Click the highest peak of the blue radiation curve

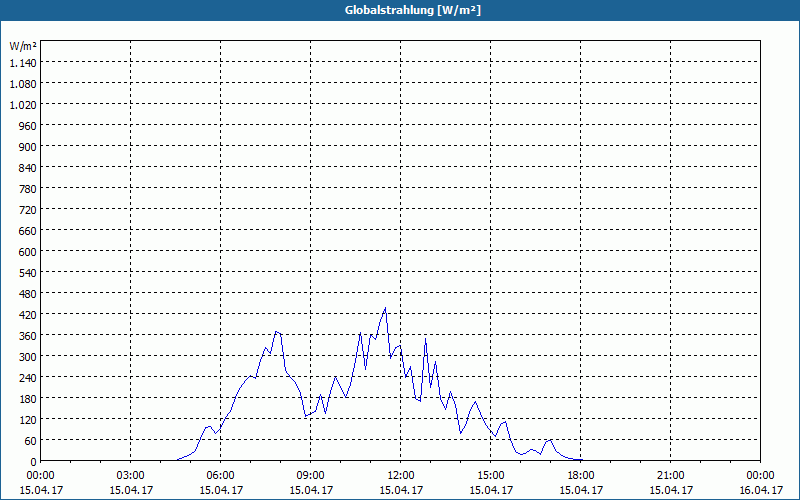point(385,308)
